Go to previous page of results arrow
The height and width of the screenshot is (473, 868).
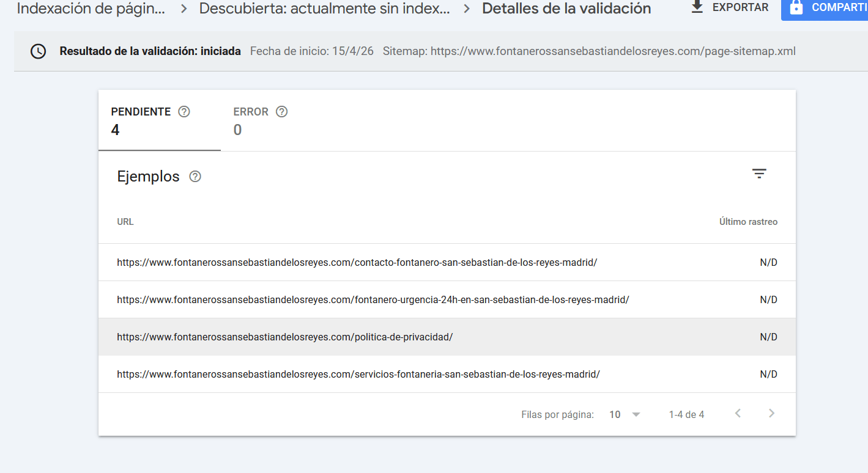point(738,414)
